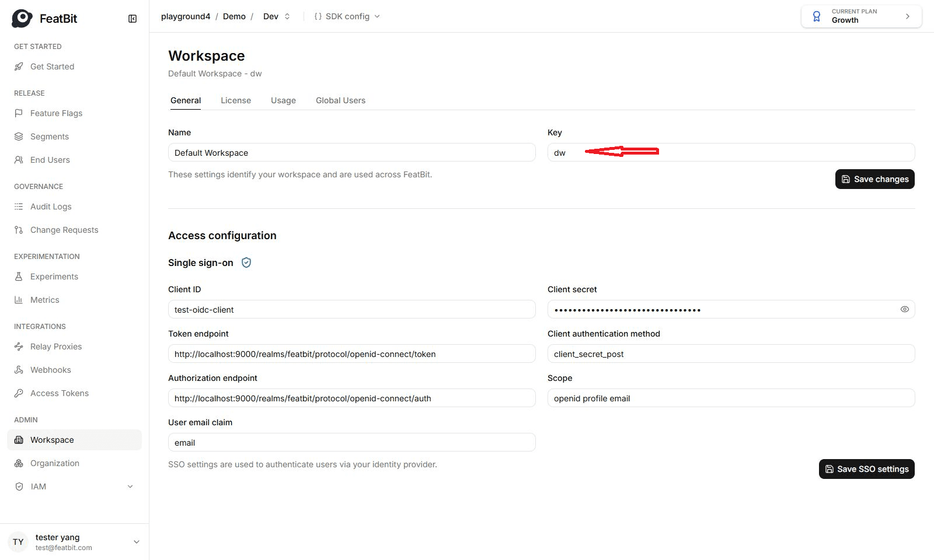The image size is (934, 560).
Task: Click the Client secret password field
Action: point(731,309)
